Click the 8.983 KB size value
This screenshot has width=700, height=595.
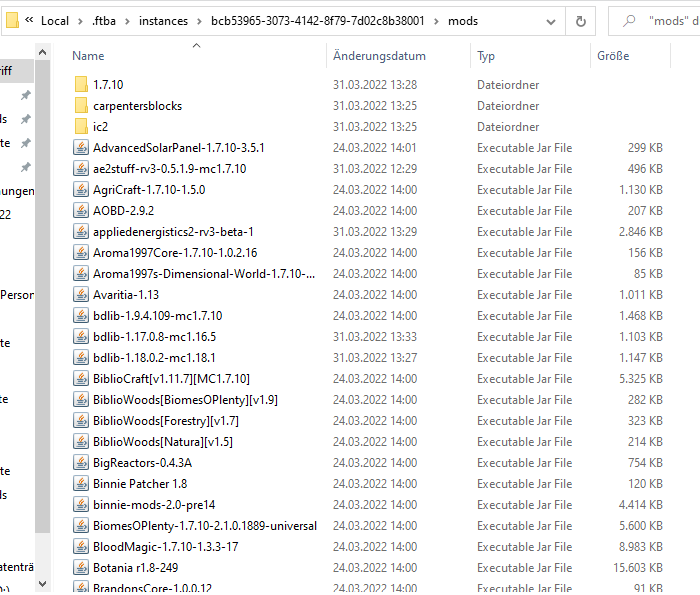point(641,546)
